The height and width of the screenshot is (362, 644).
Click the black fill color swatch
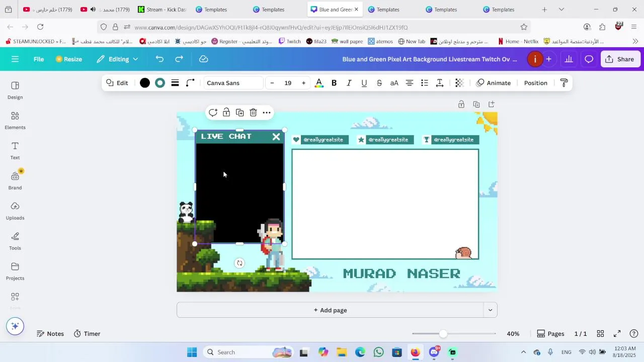(x=145, y=83)
